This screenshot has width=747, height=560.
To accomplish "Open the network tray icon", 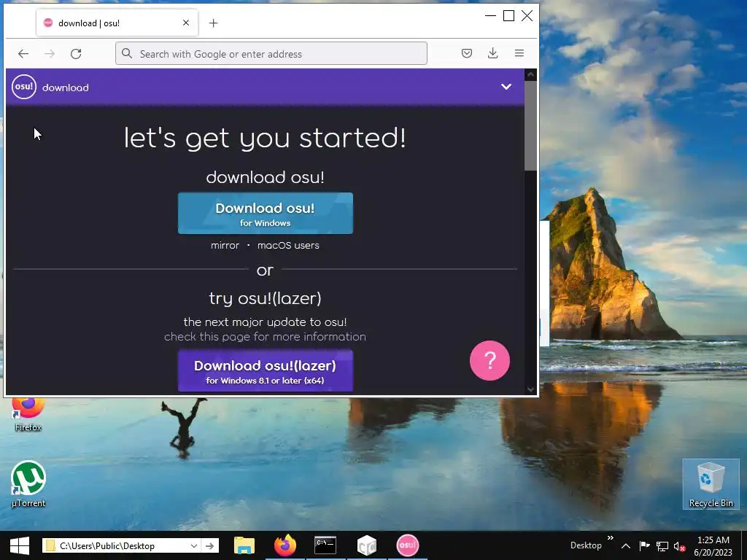I will [662, 546].
